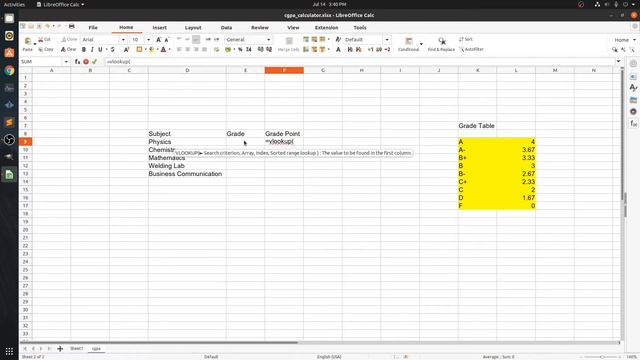Open the Conditional dropdown arrow
This screenshot has height=360, width=640.
coord(421,44)
